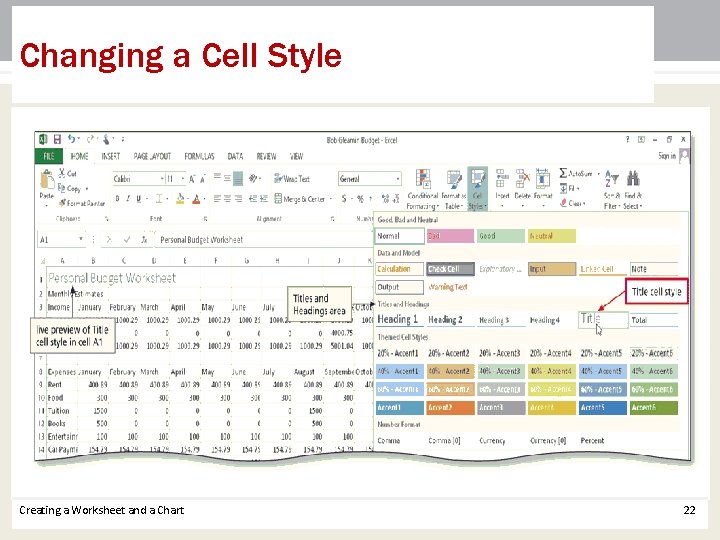Screen dimensions: 720x540
Task: Apply the Heading 1 cell style
Action: [x=399, y=319]
